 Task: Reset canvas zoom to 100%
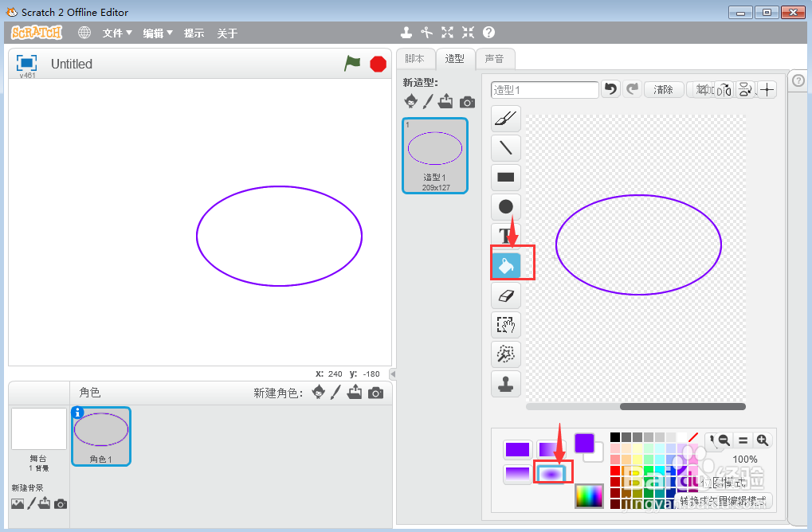[x=743, y=440]
